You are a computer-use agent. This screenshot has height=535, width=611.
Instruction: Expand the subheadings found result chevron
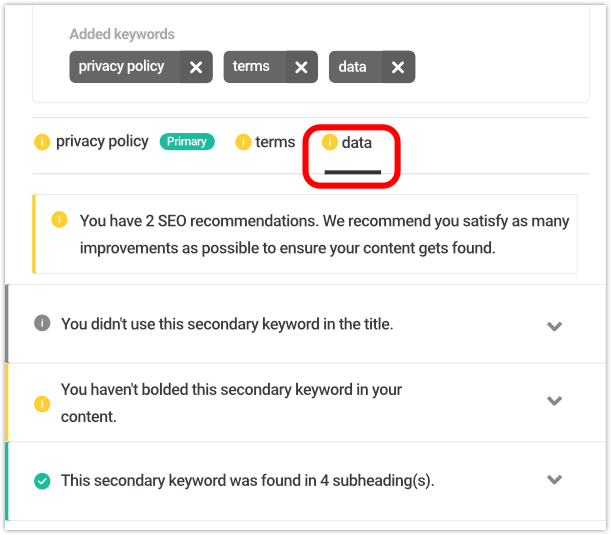click(x=554, y=479)
